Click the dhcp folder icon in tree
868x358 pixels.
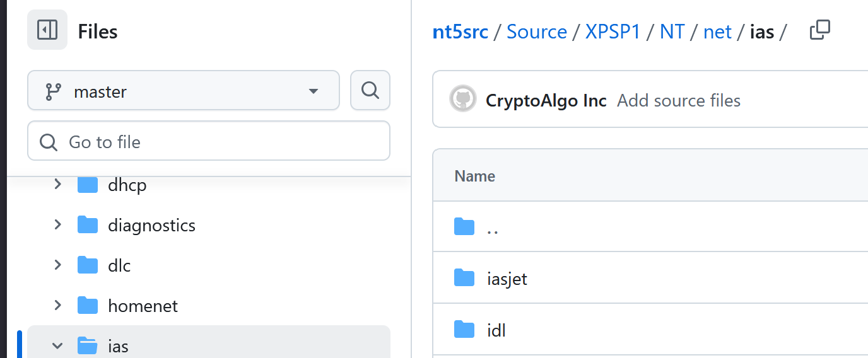88,185
